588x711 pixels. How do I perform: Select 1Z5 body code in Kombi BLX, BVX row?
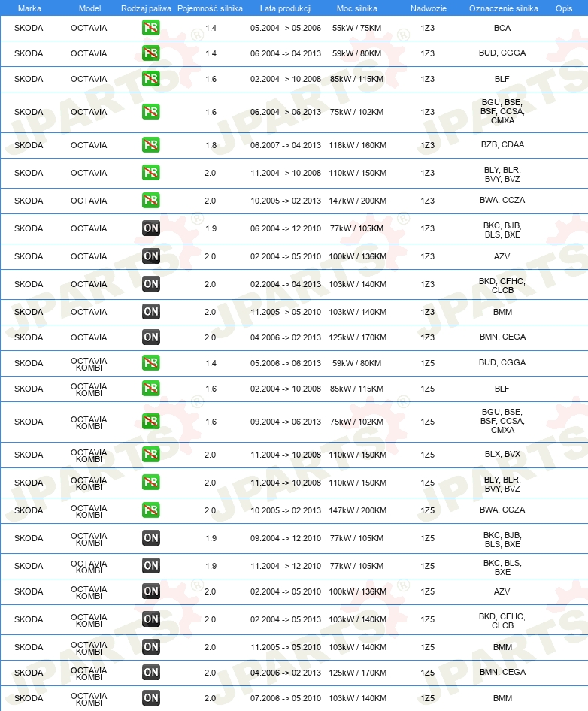tap(427, 455)
